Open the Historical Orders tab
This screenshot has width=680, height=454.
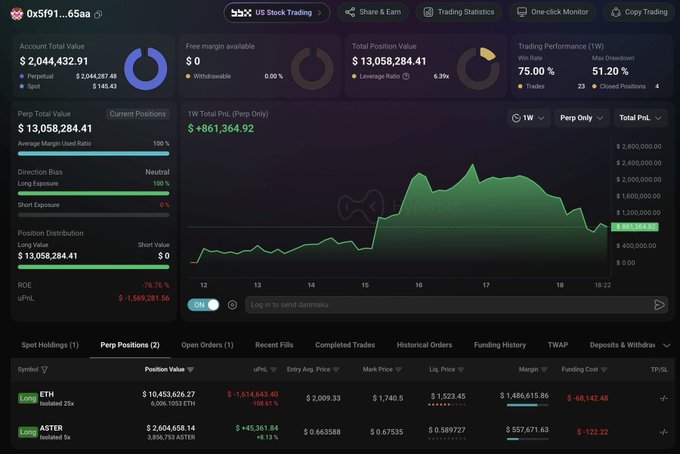coord(424,345)
